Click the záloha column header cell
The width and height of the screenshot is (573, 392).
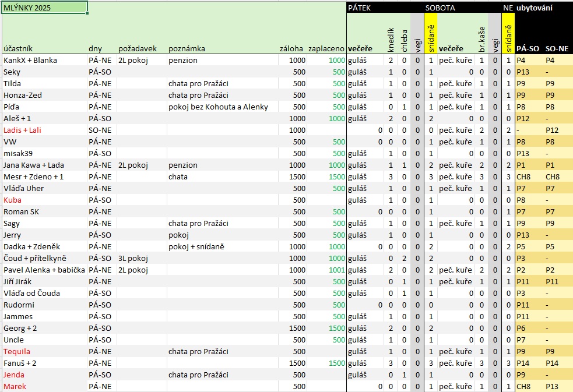coord(291,48)
